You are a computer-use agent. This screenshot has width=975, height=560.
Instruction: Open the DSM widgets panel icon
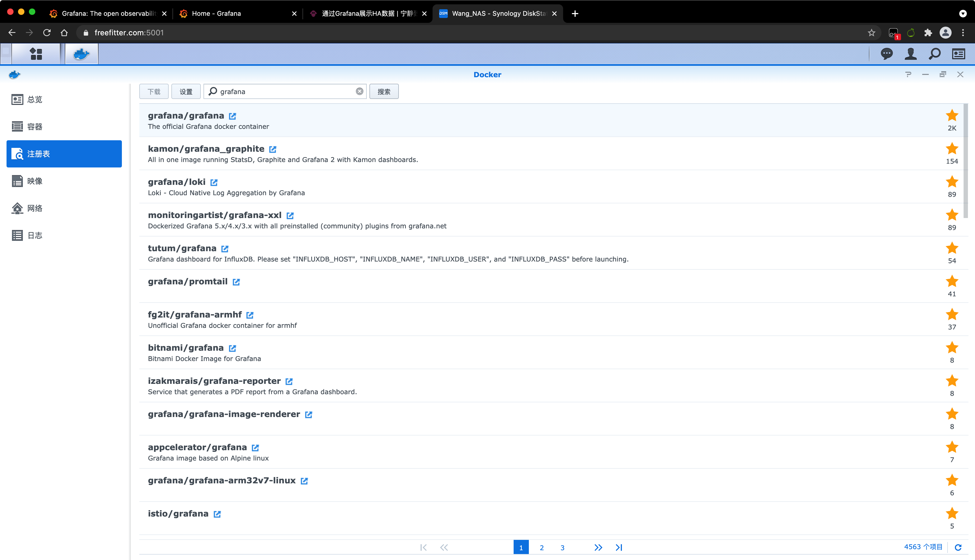point(958,54)
